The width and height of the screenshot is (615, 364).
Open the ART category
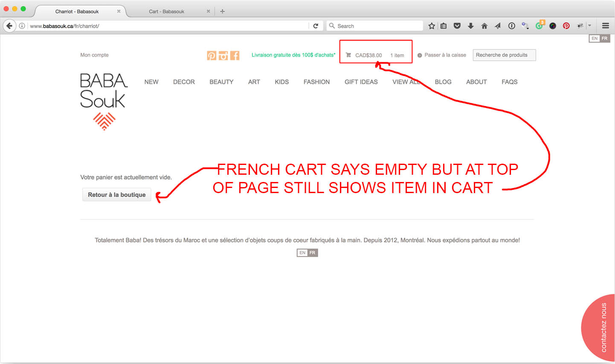(x=254, y=82)
